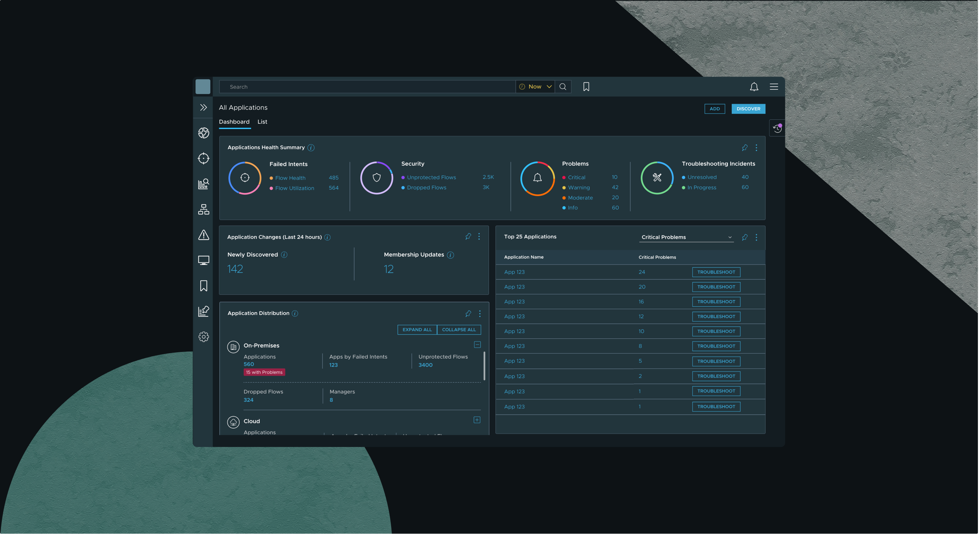Open the monitor display sidebar icon
Viewport: 980px width, 534px height.
[203, 260]
